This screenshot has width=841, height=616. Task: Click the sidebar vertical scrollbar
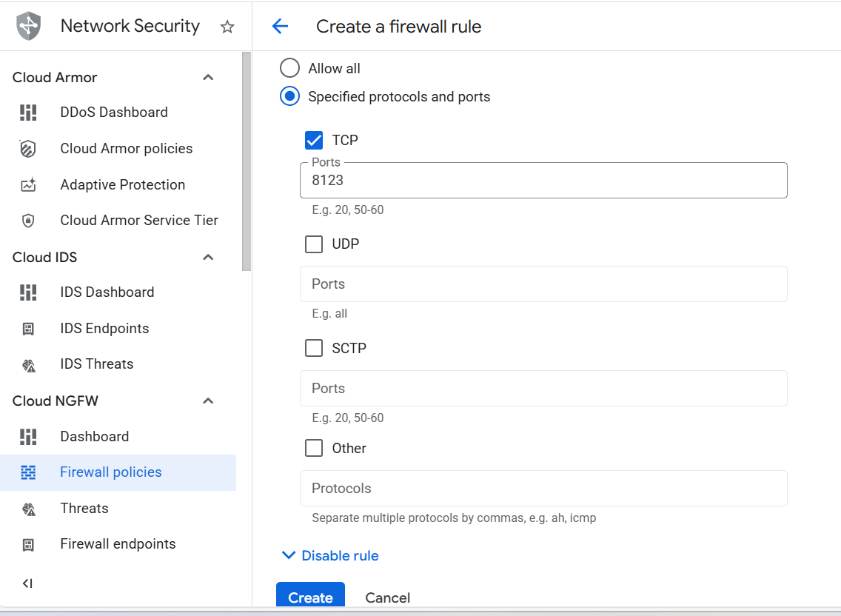pyautogui.click(x=247, y=163)
